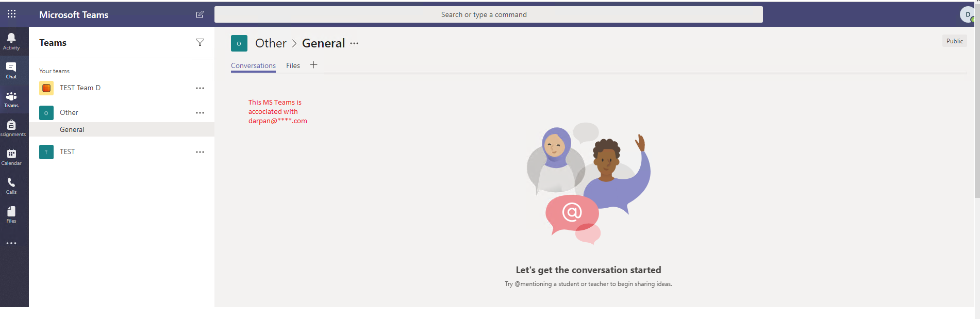Open the profile avatar menu
Image resolution: width=980 pixels, height=319 pixels.
click(x=967, y=14)
